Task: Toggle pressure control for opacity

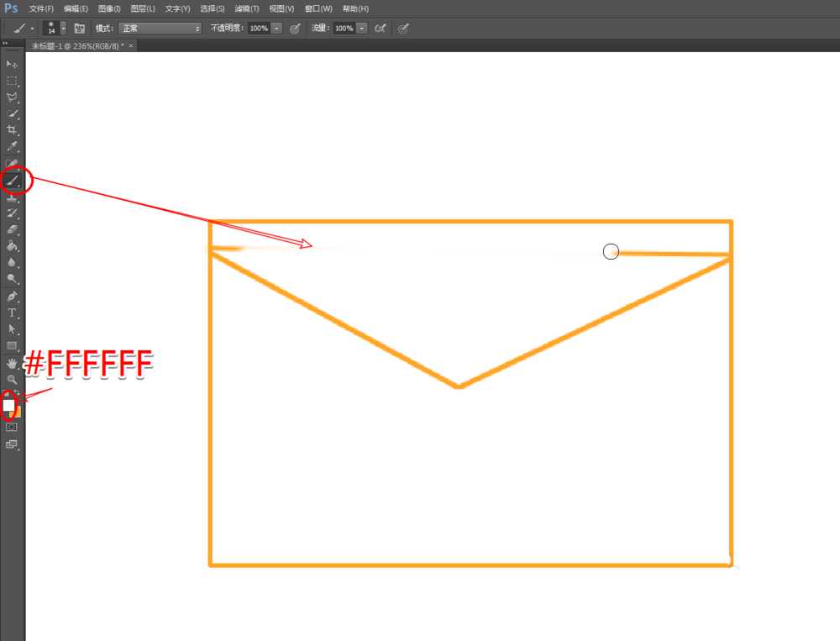Action: (x=295, y=28)
